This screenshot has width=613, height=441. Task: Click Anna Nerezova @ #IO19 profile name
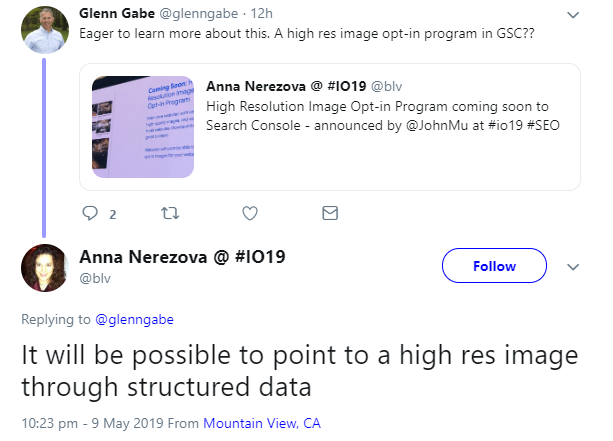[182, 256]
